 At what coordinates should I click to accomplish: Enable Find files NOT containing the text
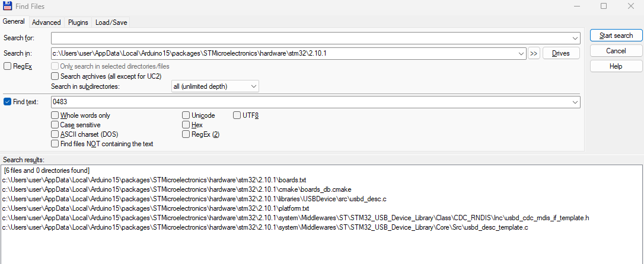point(55,143)
